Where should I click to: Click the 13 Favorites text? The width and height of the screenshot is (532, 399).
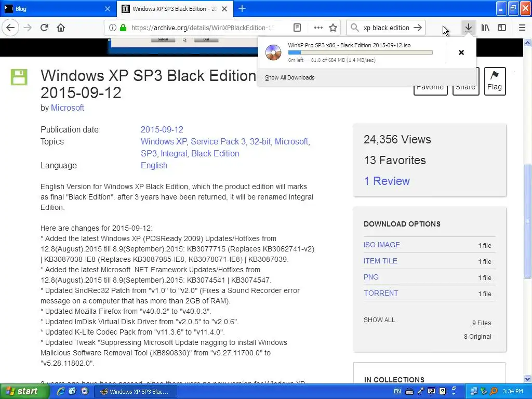point(395,160)
